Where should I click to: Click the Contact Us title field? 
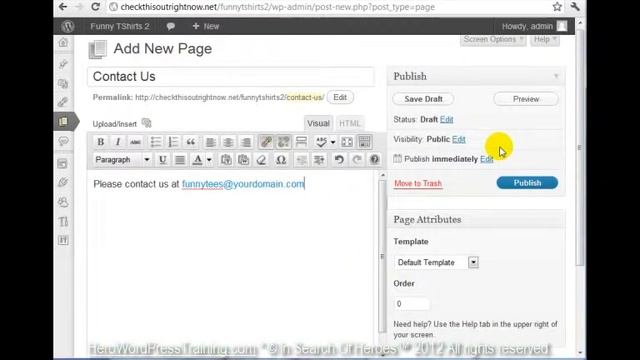point(231,76)
